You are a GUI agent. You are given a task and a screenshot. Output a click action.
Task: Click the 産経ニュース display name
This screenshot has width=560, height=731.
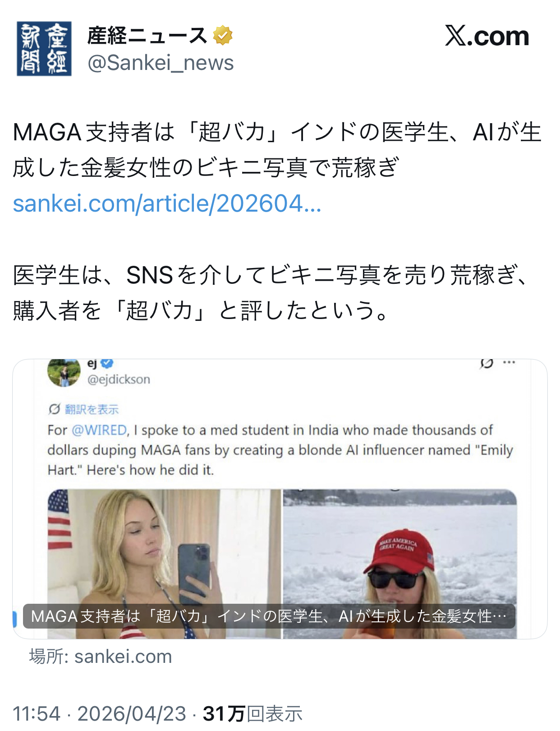(x=147, y=36)
